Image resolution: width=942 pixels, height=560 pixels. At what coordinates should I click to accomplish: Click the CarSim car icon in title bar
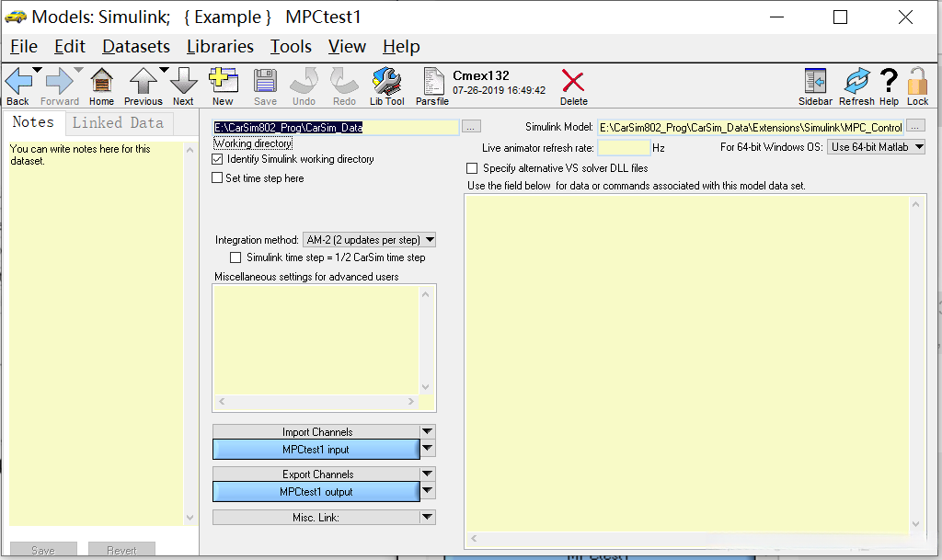tap(16, 17)
